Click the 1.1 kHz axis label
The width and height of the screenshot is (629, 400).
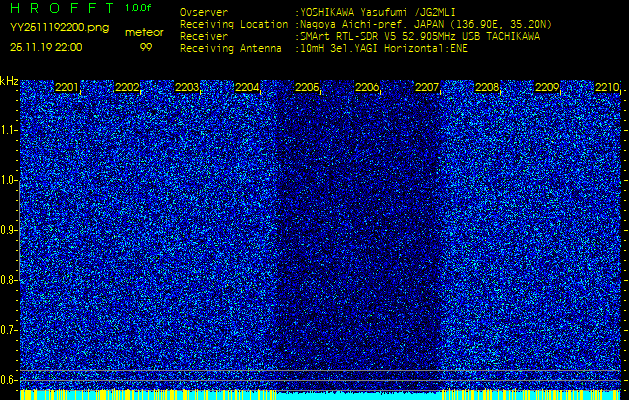tap(8, 130)
